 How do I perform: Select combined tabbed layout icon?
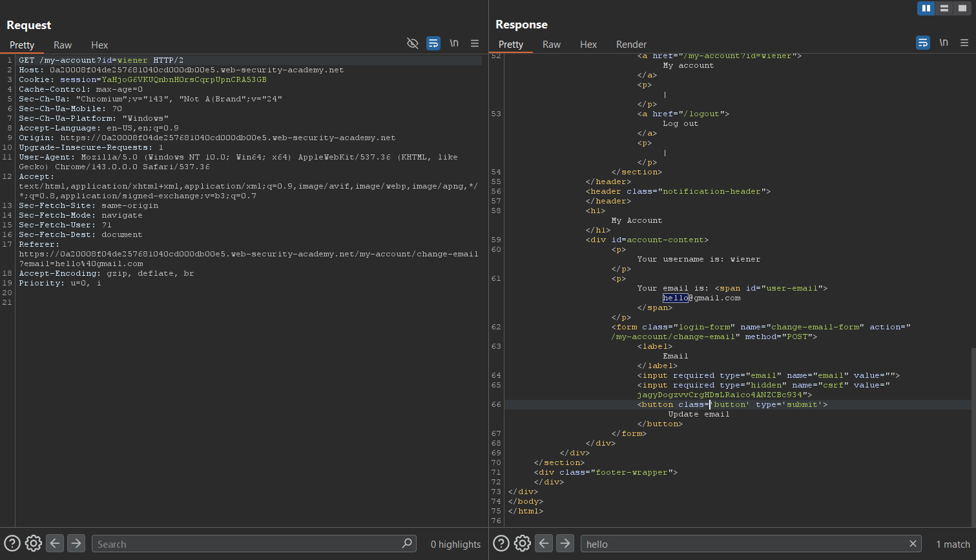click(962, 8)
